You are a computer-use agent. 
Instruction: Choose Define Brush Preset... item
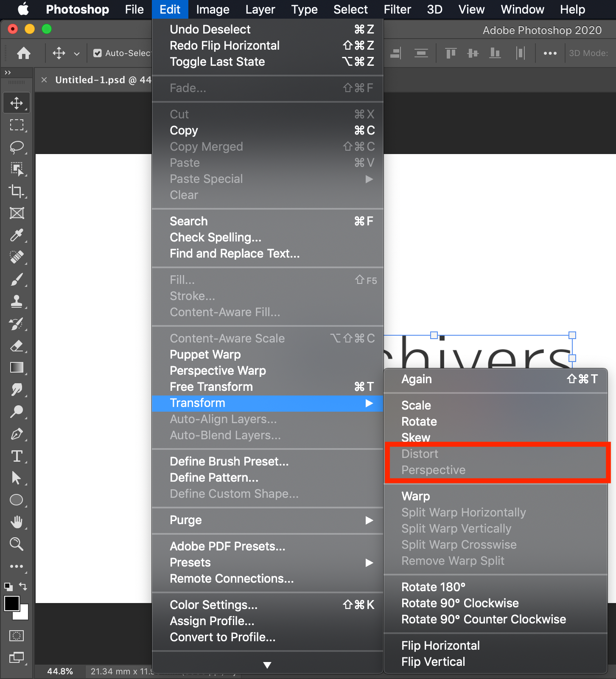tap(268, 462)
